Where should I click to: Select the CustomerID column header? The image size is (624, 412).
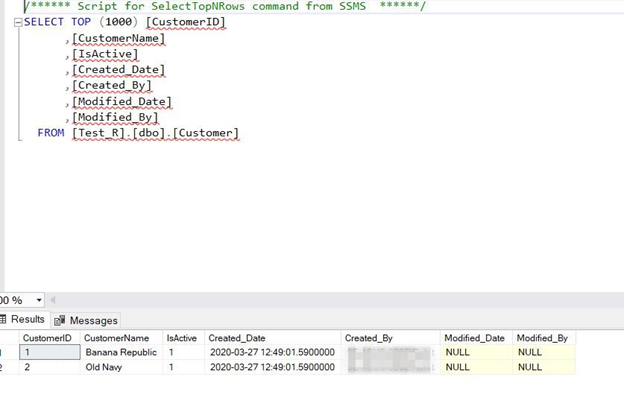47,338
